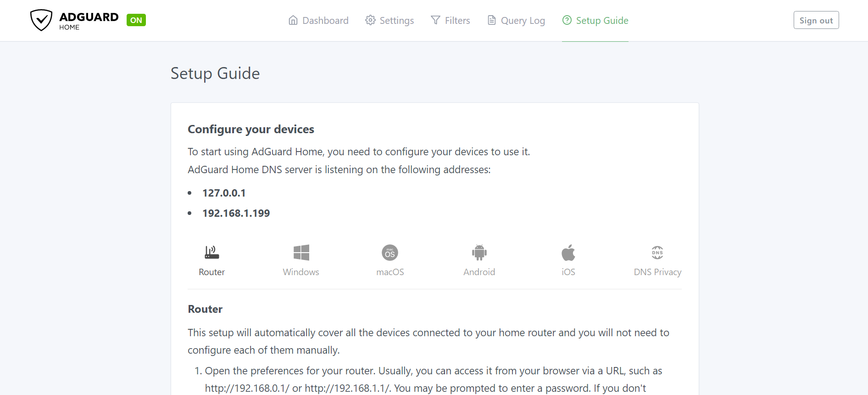Click the Setup Guide question-mark icon
The image size is (868, 395).
567,20
